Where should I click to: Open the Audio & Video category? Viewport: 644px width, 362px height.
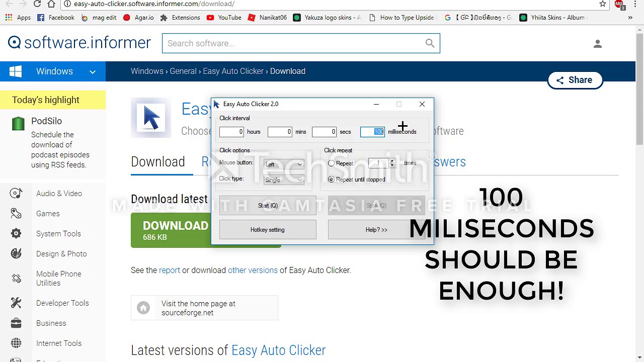[59, 194]
